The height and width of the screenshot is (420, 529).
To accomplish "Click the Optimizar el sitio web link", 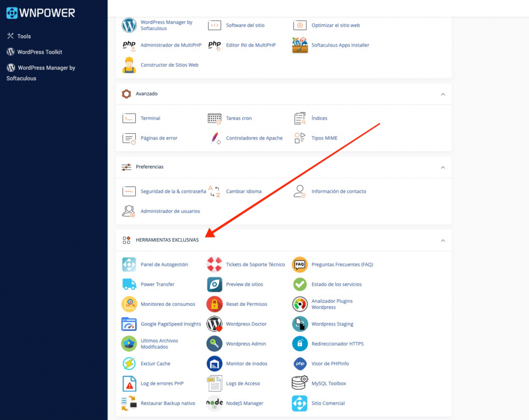I will pyautogui.click(x=336, y=25).
